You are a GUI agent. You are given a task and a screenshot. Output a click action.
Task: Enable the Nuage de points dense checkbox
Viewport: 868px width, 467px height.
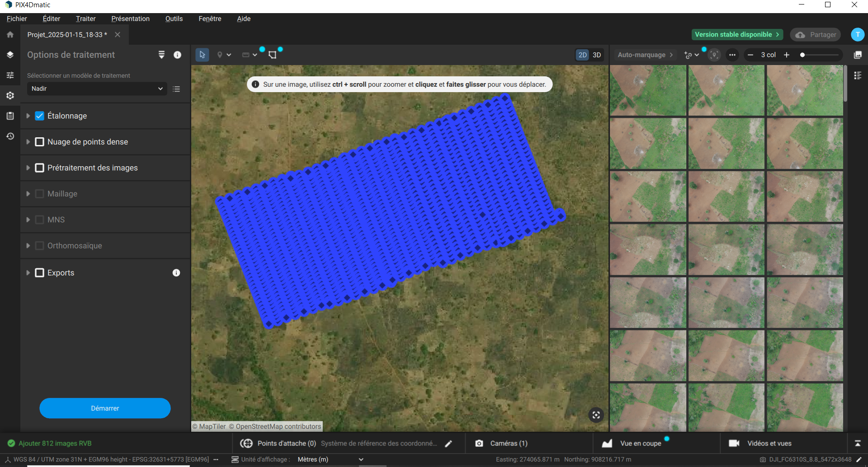[x=40, y=142]
